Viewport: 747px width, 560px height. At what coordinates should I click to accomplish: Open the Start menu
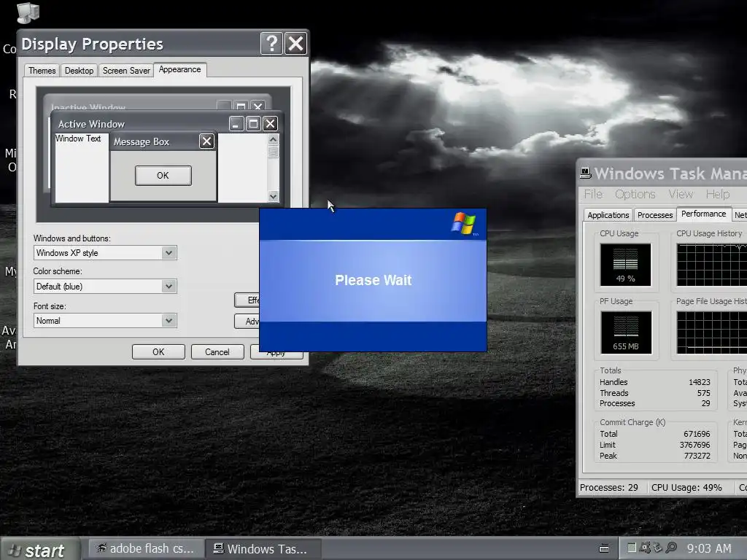[x=40, y=550]
